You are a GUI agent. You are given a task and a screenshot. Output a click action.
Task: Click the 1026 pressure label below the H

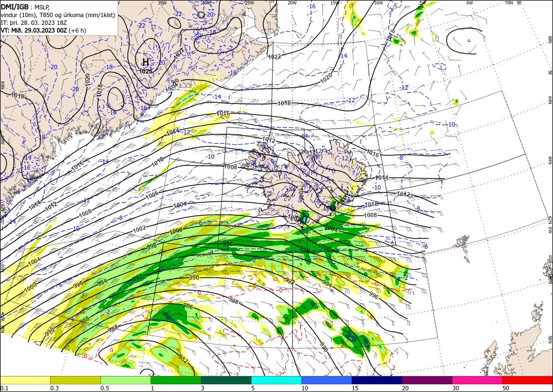tap(145, 71)
